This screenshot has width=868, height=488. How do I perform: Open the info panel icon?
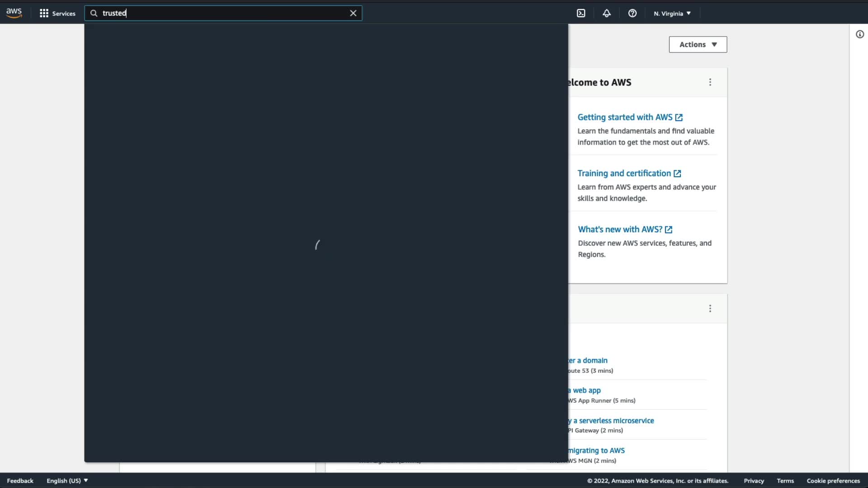tap(860, 34)
